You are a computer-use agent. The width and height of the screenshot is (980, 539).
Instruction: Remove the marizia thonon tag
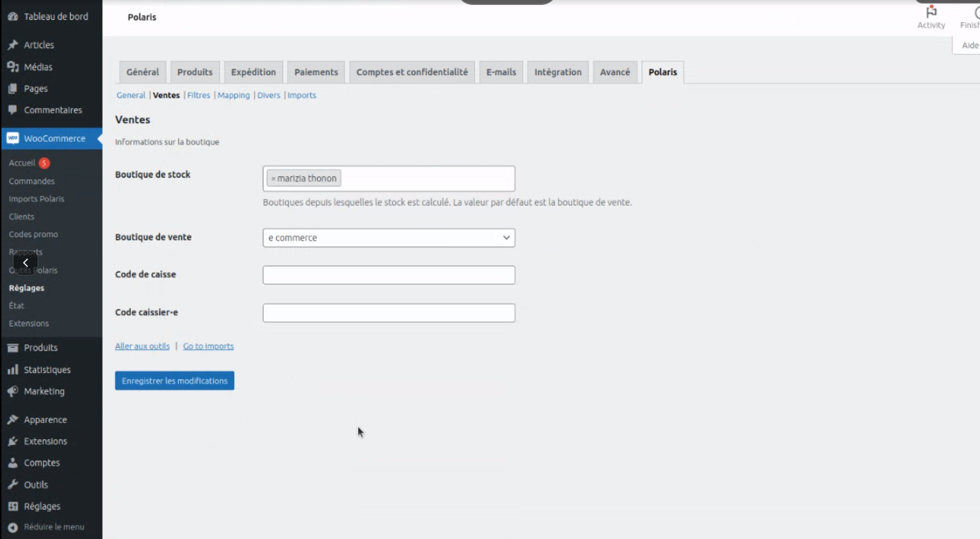point(273,179)
